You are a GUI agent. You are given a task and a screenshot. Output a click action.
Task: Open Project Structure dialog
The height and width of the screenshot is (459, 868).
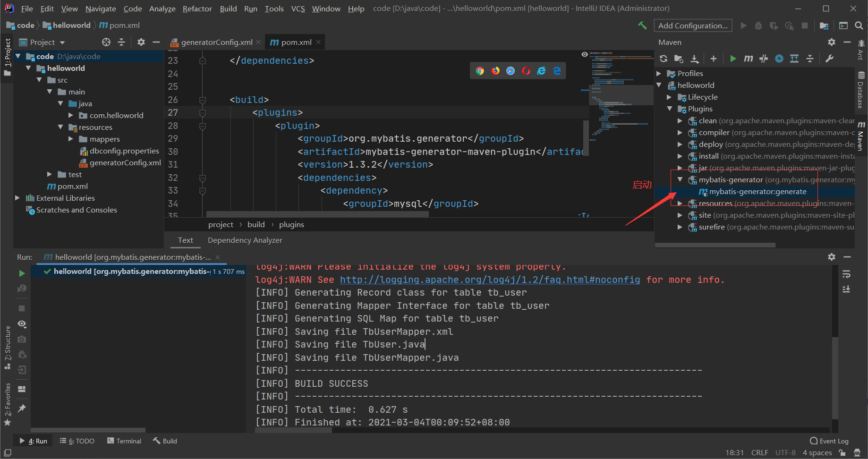pos(824,25)
